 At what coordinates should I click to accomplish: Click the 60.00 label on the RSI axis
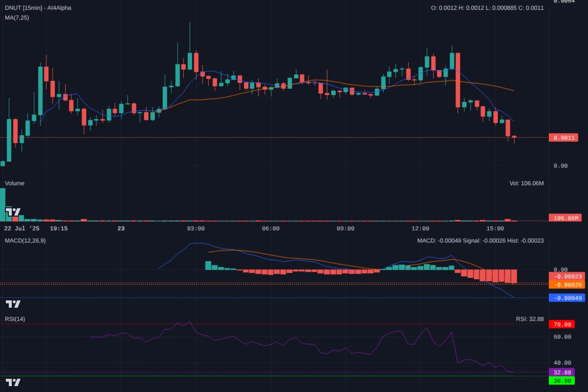(x=562, y=337)
